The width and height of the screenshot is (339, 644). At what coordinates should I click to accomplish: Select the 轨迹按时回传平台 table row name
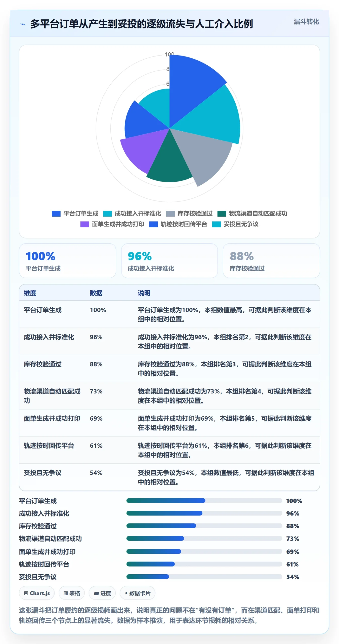pyautogui.click(x=49, y=446)
